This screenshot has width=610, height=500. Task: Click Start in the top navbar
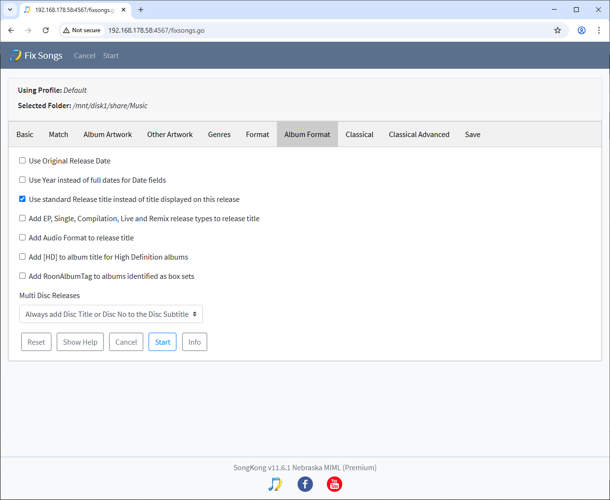pyautogui.click(x=111, y=56)
